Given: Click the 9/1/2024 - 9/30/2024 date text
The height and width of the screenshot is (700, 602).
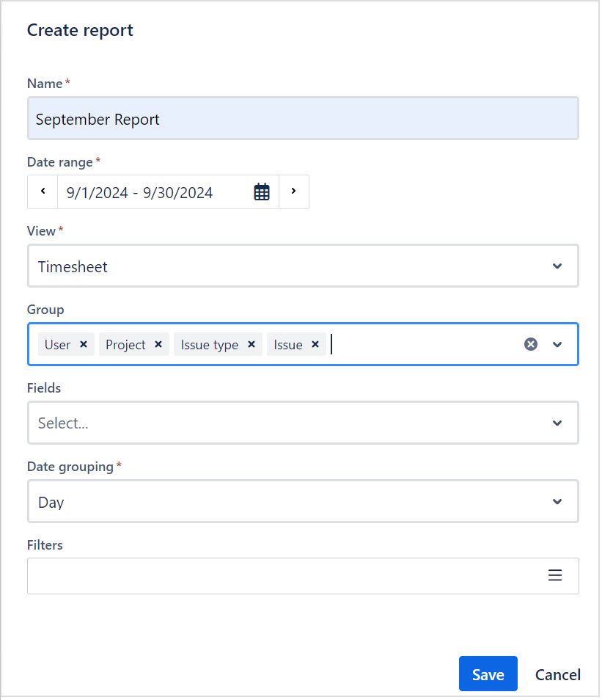Looking at the screenshot, I should [x=139, y=192].
